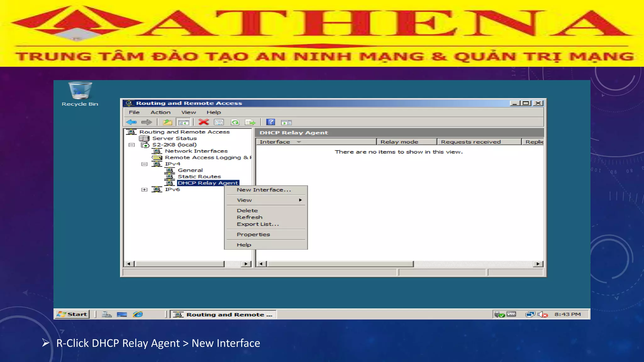Toggle the Show/Hide Console Tree icon
This screenshot has width=644, height=362.
click(183, 122)
